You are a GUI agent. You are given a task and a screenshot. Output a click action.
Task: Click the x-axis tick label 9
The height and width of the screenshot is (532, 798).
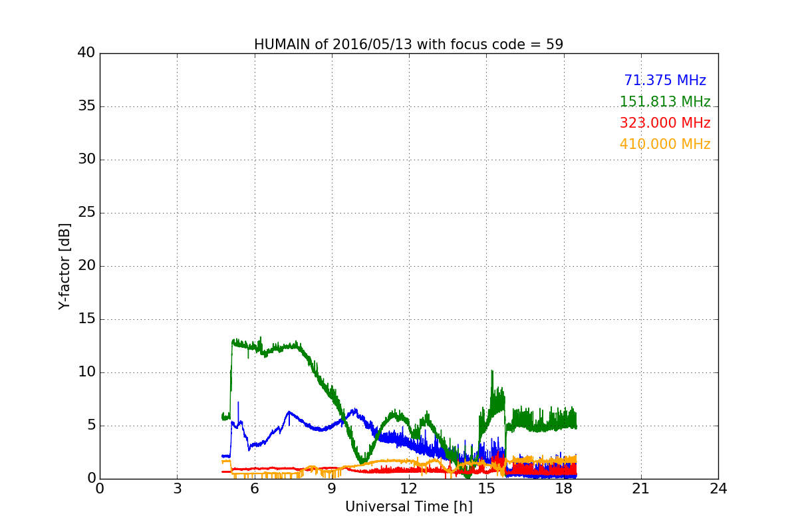(332, 489)
